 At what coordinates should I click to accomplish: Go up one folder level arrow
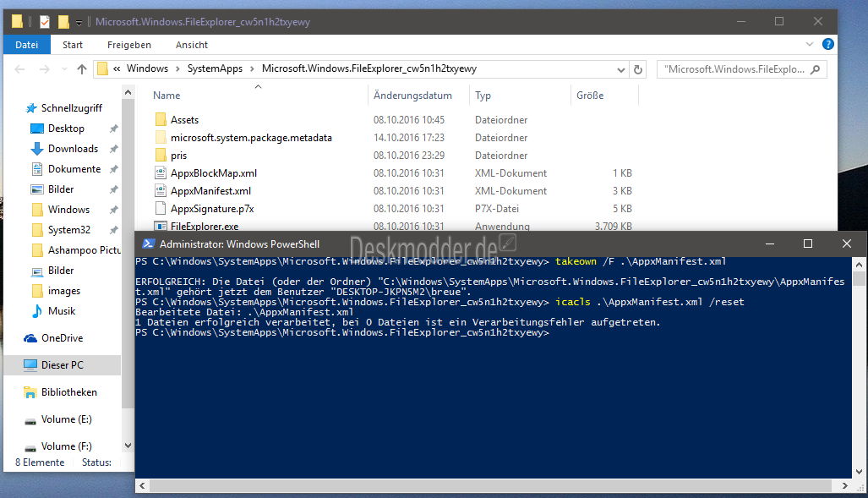click(82, 69)
